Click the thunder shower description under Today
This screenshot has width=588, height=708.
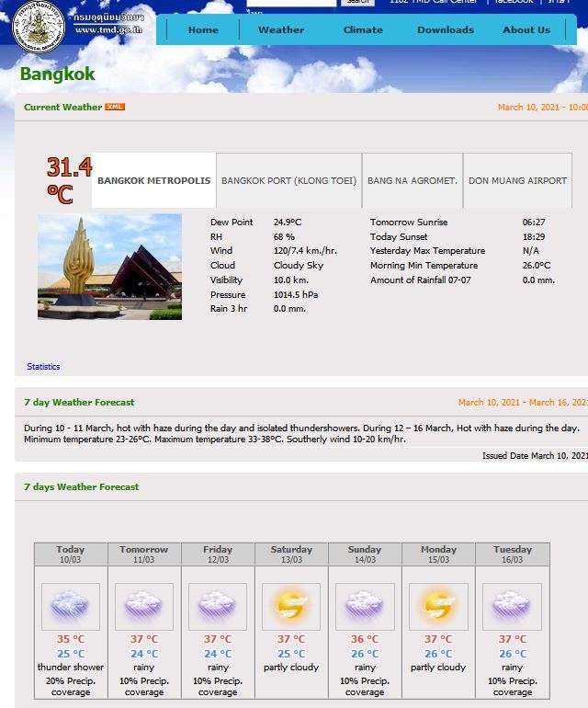[71, 667]
